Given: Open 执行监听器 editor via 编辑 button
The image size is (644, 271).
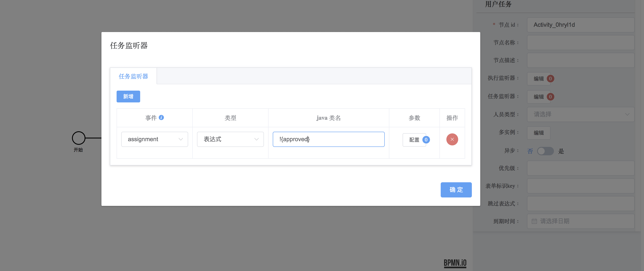Looking at the screenshot, I should click(539, 78).
